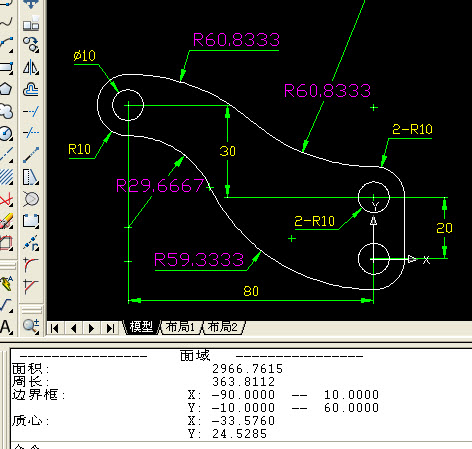Click the 20 vertical dimension text
The width and height of the screenshot is (472, 449).
444,228
